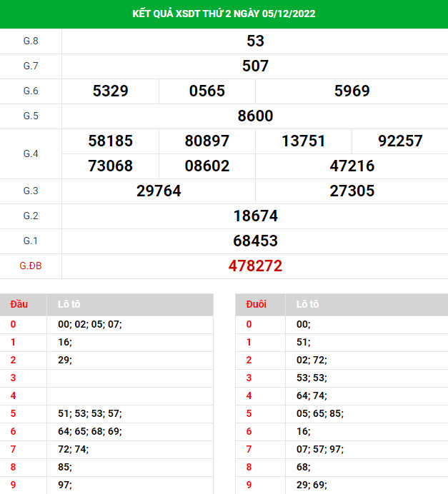Screen dimensions: 448x494
Task: Click the G.6 number 5969
Action: point(352,91)
